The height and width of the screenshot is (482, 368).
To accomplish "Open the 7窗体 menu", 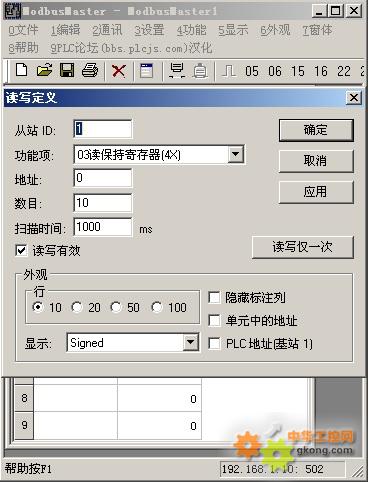I will (x=317, y=30).
